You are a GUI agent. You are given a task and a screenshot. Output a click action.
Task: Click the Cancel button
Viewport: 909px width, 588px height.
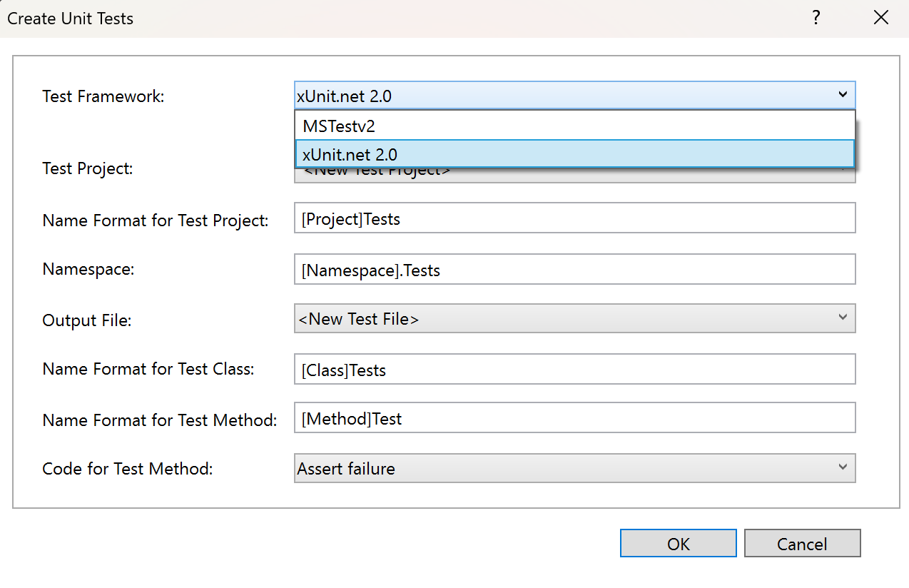(802, 544)
